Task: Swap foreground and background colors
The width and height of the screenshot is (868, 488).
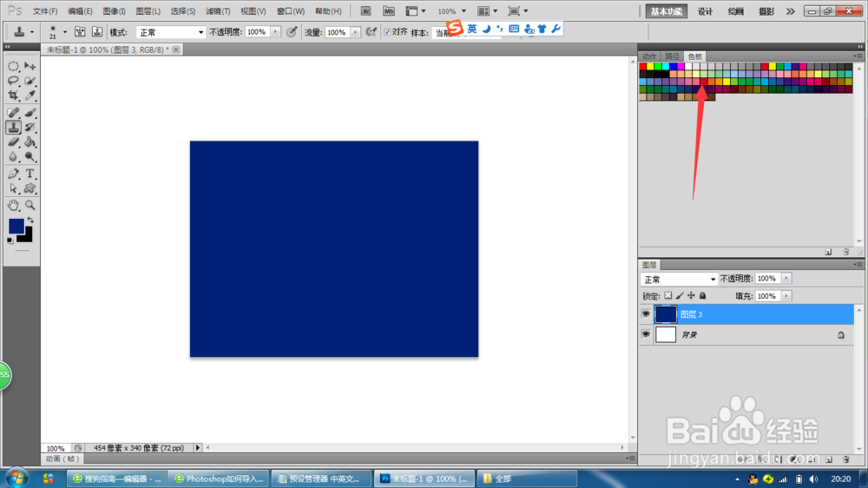Action: (30, 221)
